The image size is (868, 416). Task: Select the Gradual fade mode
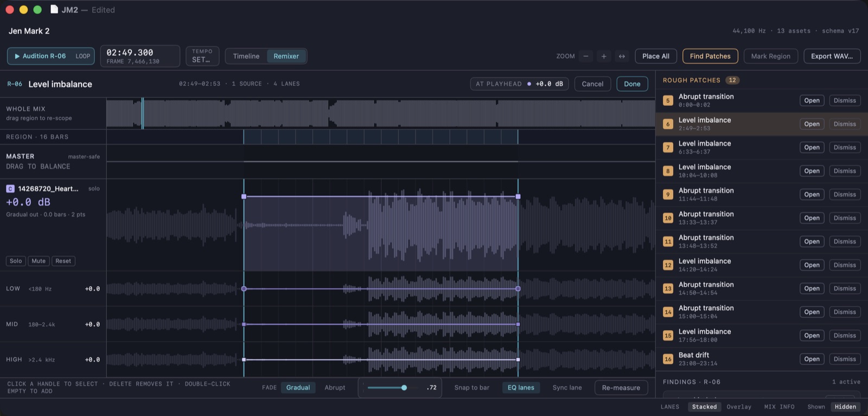click(298, 387)
